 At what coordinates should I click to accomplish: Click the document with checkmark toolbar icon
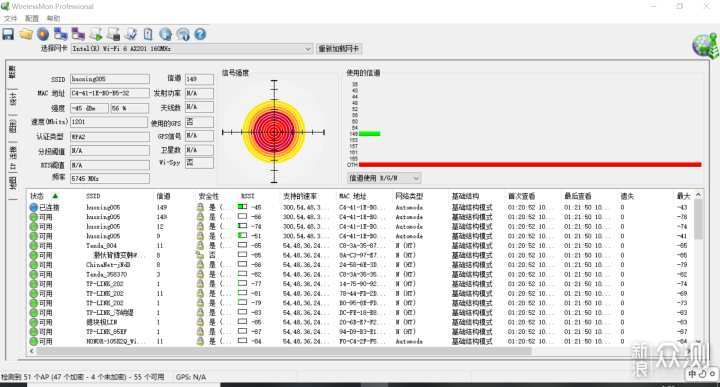[x=131, y=34]
